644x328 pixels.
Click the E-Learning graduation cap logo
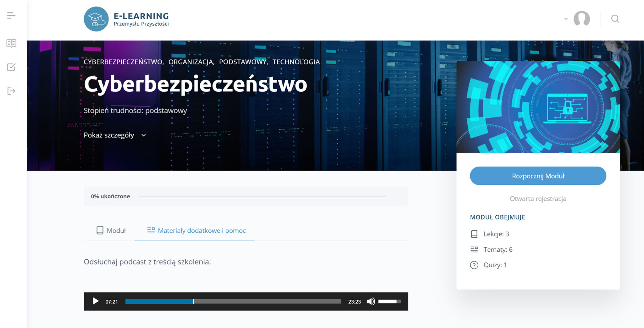point(96,19)
